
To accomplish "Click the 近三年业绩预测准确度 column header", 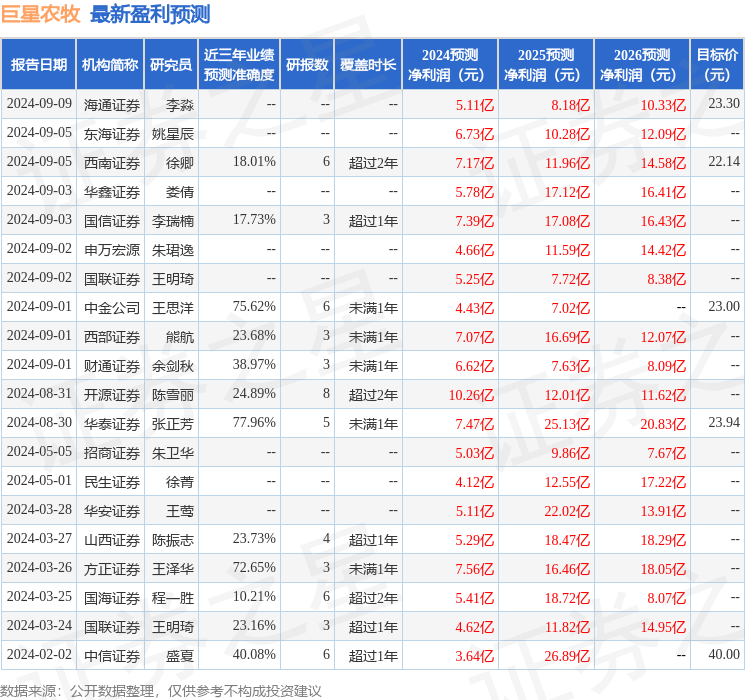I will [239, 65].
